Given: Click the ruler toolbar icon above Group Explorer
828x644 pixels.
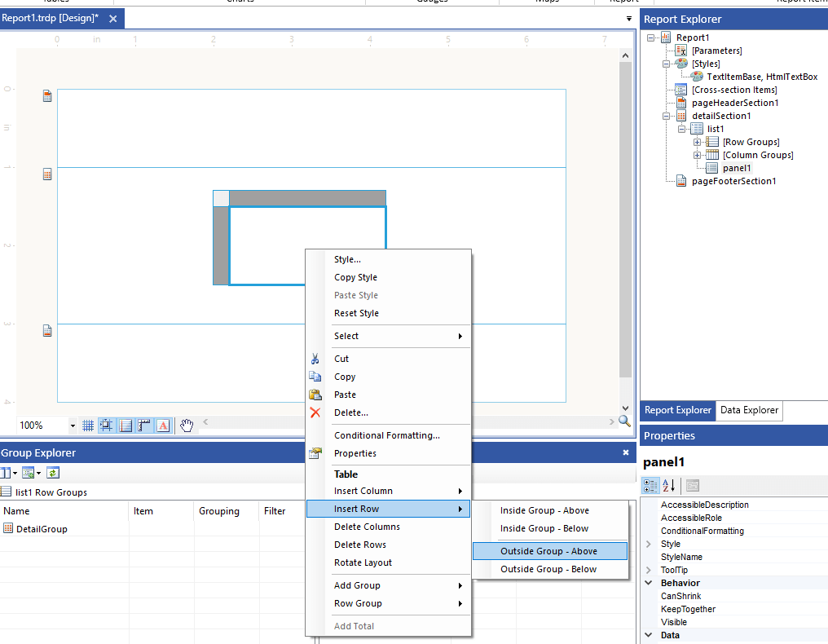Looking at the screenshot, I should pyautogui.click(x=143, y=425).
